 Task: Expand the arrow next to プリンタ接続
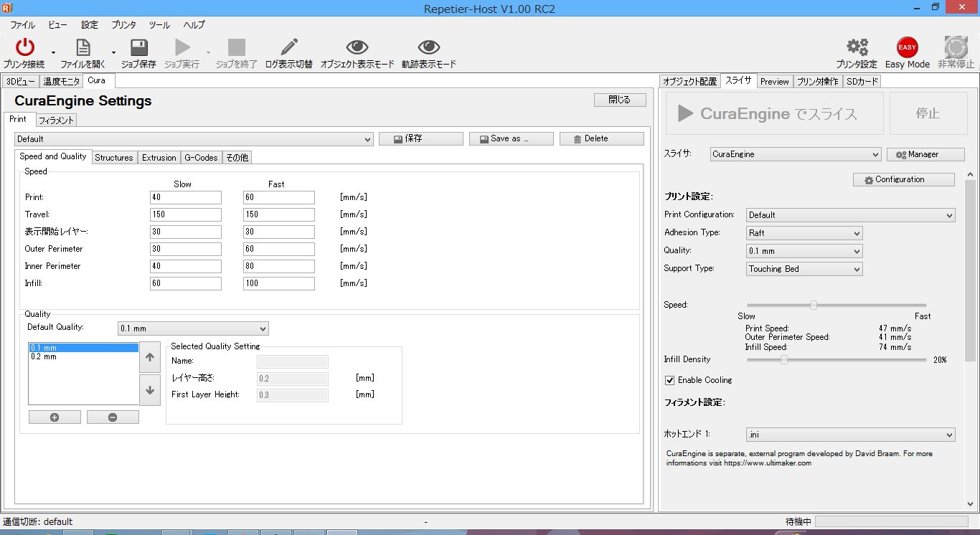(53, 52)
